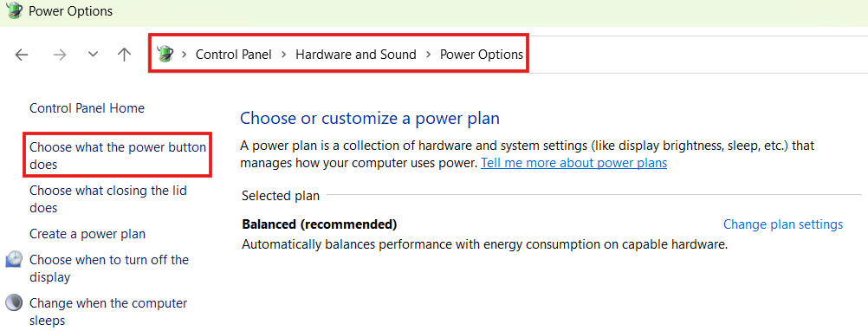868x331 pixels.
Task: Expand chevron before Control Panel breadcrumb
Action: pos(185,55)
